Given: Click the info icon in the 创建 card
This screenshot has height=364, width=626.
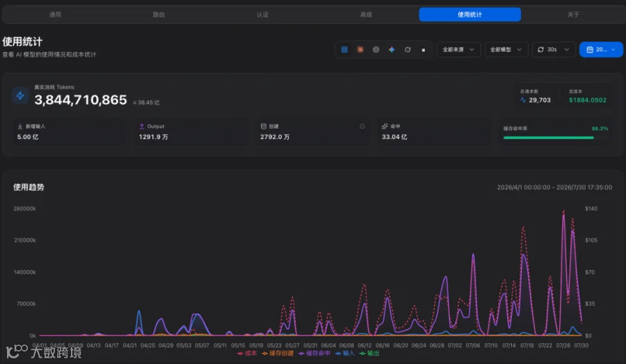Looking at the screenshot, I should 362,126.
